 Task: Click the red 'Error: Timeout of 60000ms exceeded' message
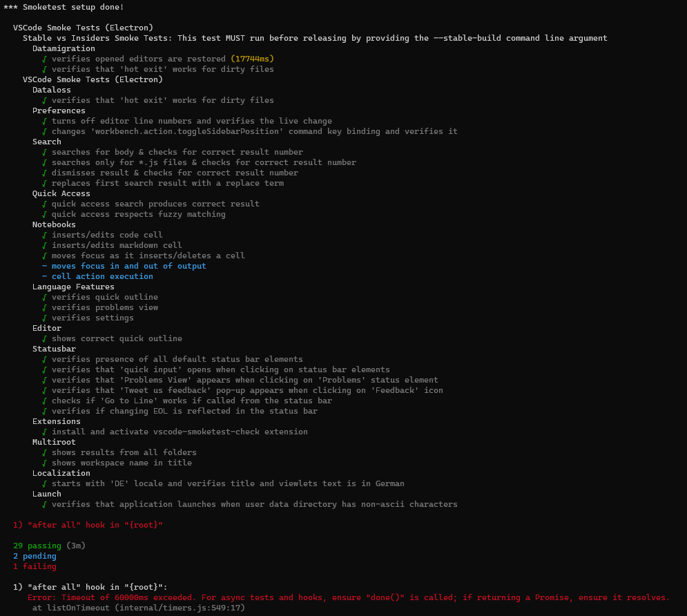click(349, 598)
